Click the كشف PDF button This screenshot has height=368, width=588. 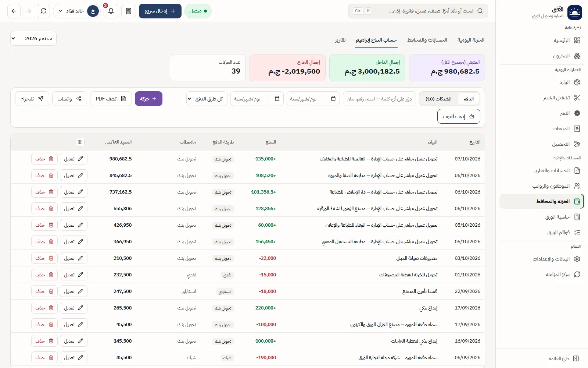pyautogui.click(x=111, y=99)
